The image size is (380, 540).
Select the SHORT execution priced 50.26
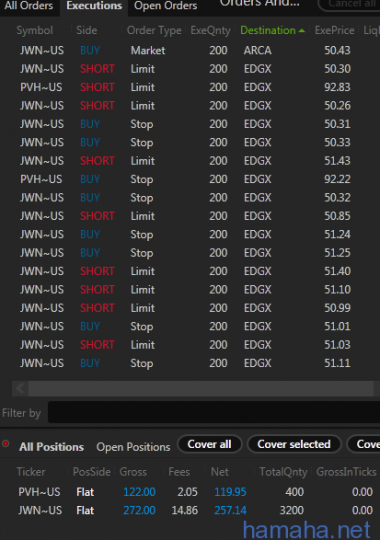[190, 105]
